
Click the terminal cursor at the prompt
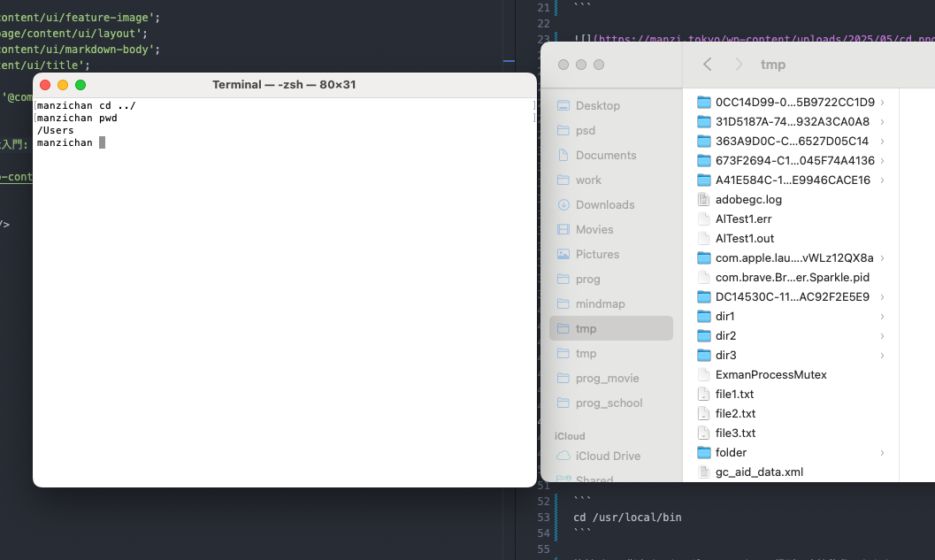click(x=102, y=142)
